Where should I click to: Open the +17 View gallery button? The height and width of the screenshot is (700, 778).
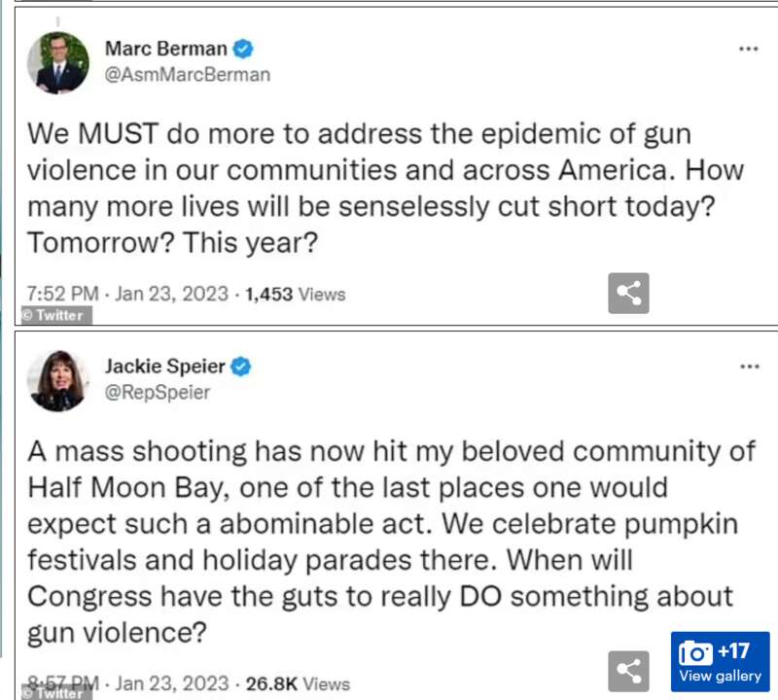[720, 662]
